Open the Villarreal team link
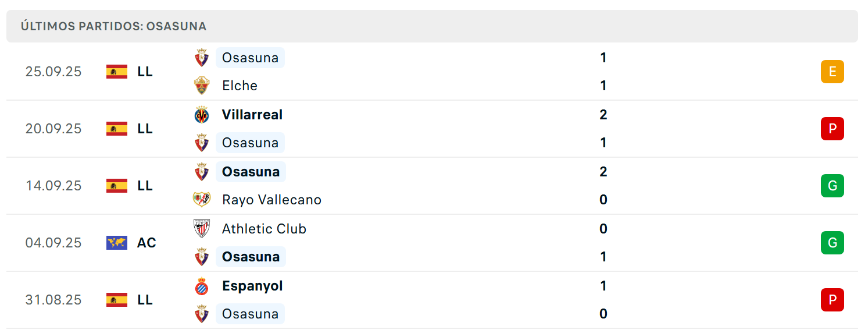 252,115
